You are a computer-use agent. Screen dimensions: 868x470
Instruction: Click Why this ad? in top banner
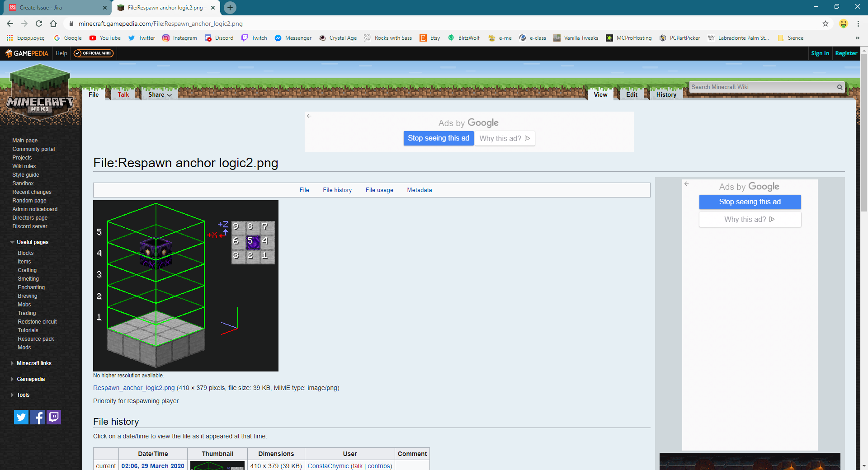pos(505,138)
